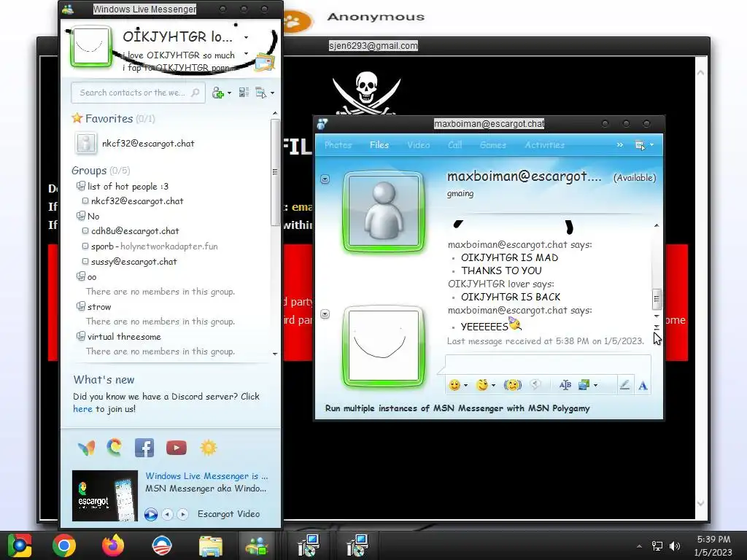Click in the chat message input box

click(548, 365)
